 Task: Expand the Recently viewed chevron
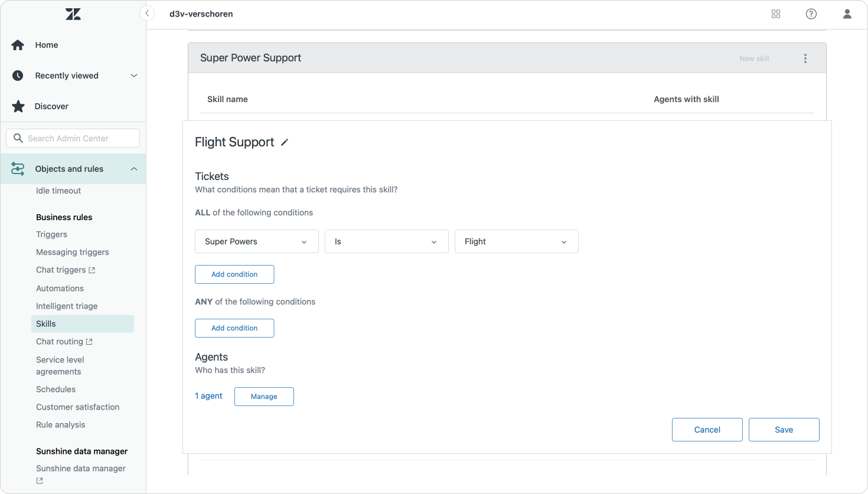134,76
